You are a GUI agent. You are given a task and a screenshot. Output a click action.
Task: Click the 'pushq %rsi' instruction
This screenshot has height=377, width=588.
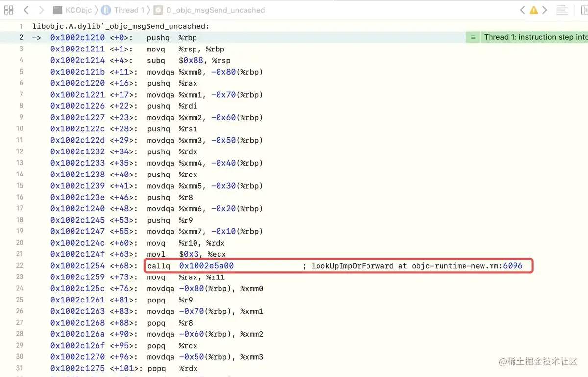172,129
